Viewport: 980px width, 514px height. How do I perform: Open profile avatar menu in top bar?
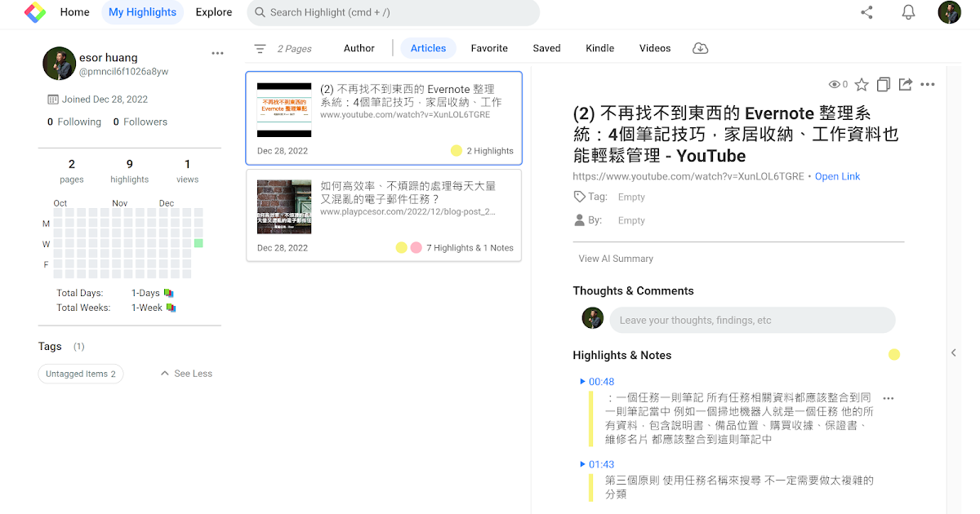949,12
